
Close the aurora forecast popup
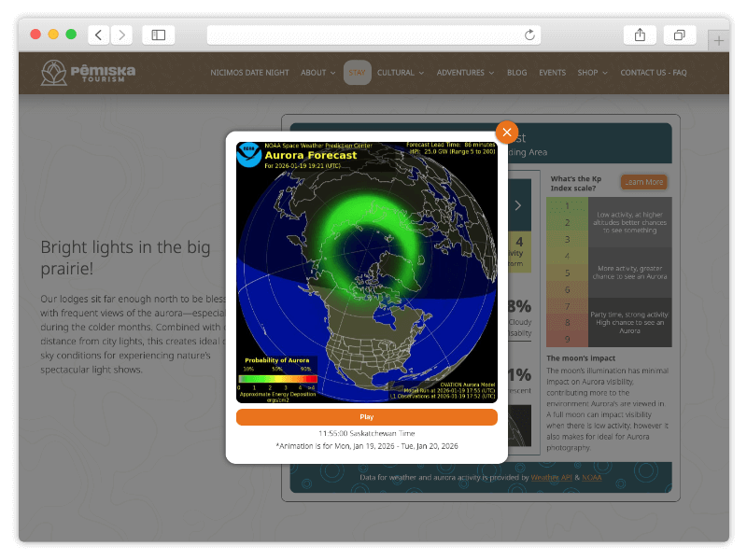pos(506,133)
